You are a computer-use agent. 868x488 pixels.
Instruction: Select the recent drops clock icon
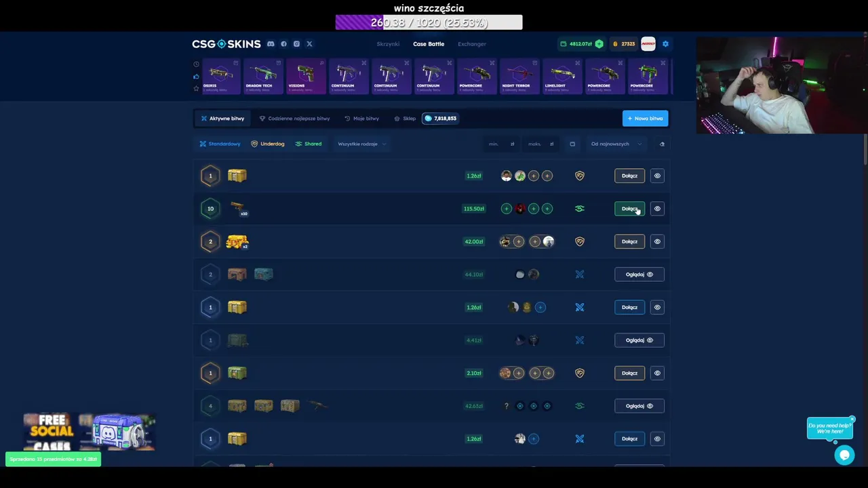pos(196,64)
